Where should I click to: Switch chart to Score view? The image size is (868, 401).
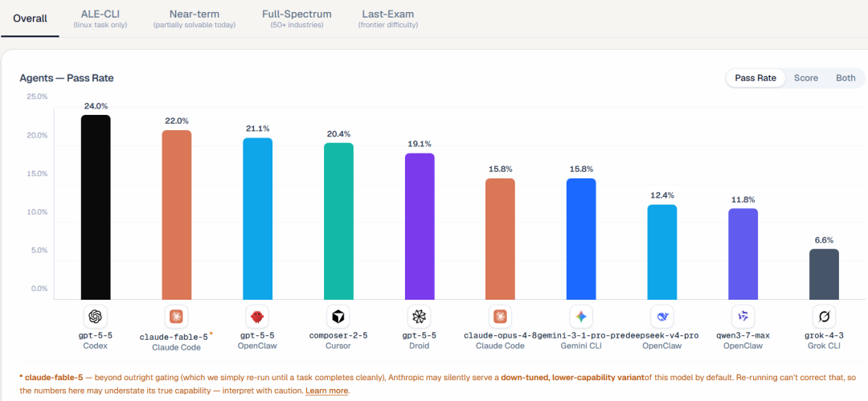pyautogui.click(x=806, y=78)
